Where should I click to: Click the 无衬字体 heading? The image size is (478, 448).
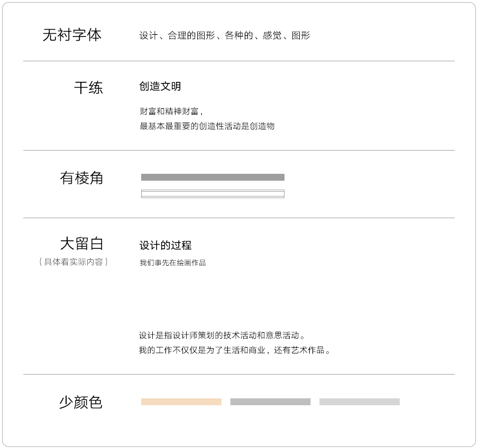pyautogui.click(x=72, y=35)
